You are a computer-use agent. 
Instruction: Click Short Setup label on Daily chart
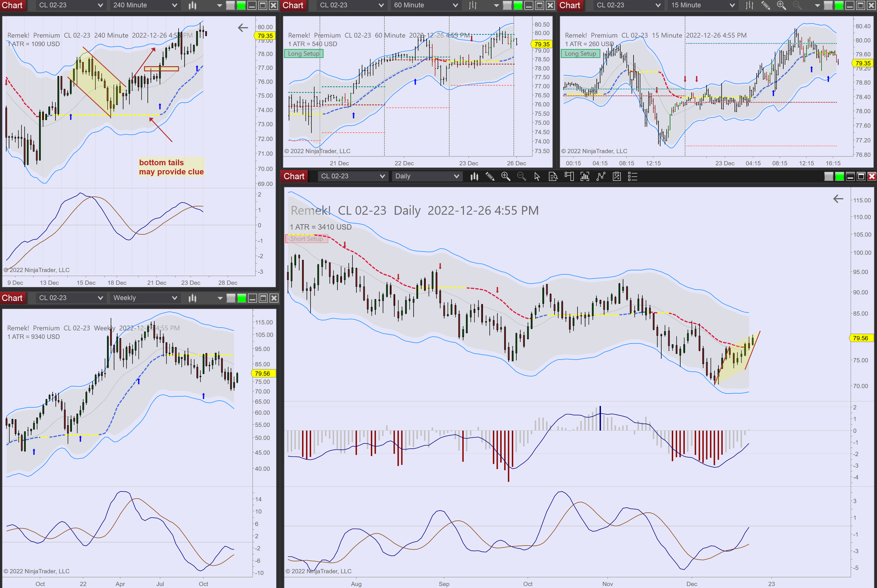tap(306, 239)
